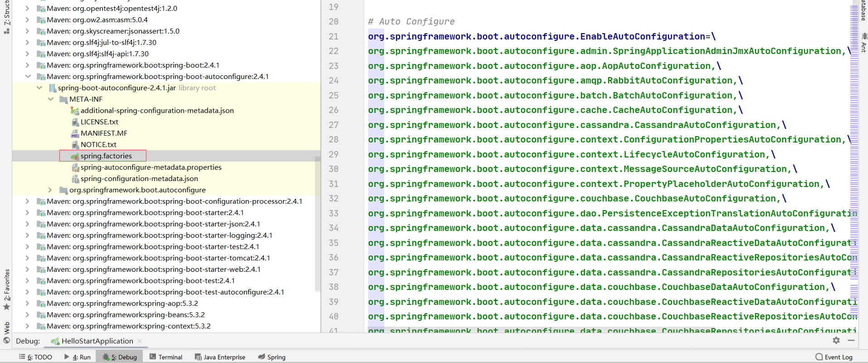Viewport: 868px width, 363px height.
Task: Select the spring.factories file
Action: click(x=106, y=156)
